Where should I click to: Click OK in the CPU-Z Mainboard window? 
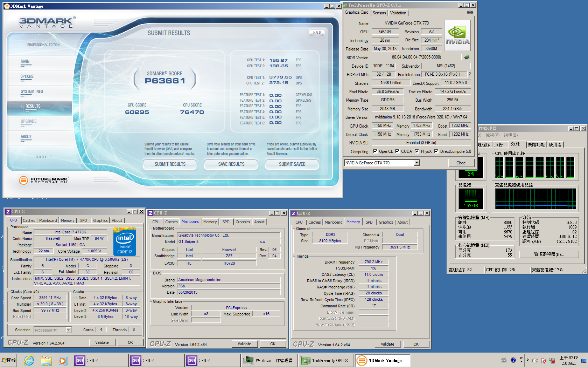pos(273,344)
